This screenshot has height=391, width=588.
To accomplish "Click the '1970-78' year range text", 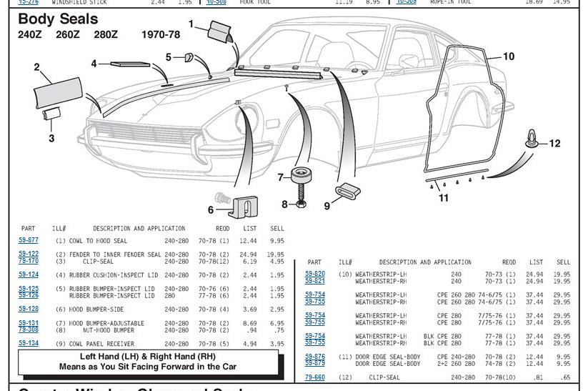I will pos(161,34).
